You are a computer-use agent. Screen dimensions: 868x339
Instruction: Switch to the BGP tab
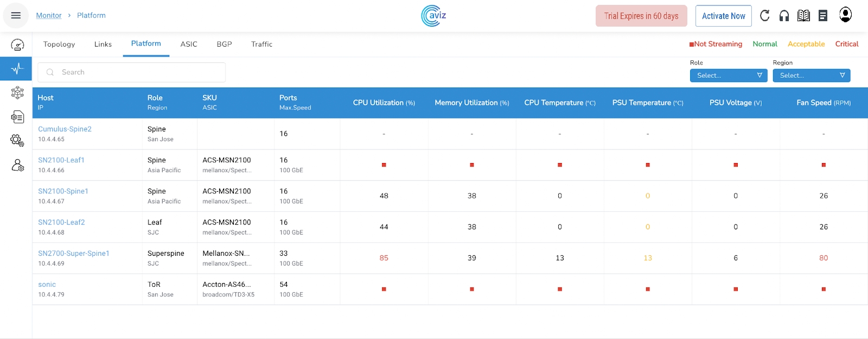pyautogui.click(x=224, y=45)
